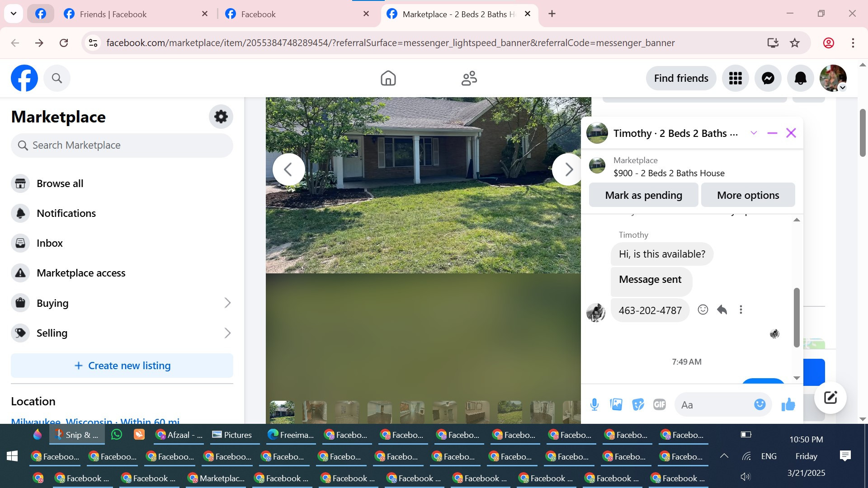
Task: Click Mark as pending button
Action: pos(643,195)
